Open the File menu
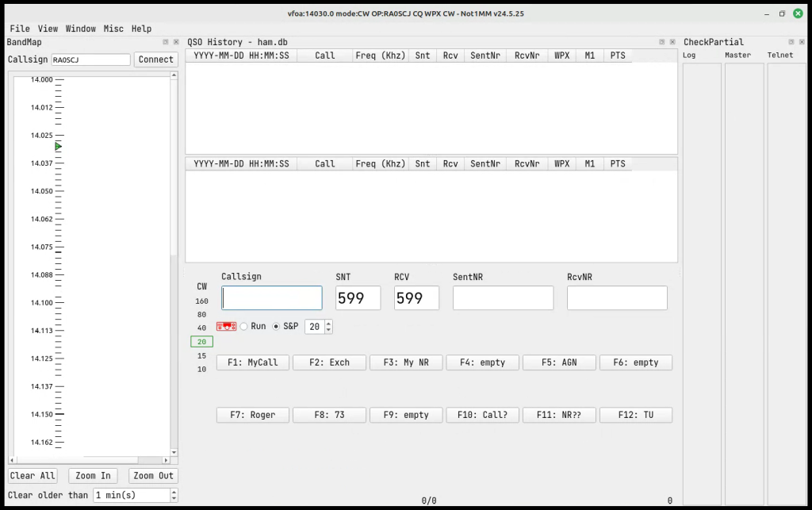This screenshot has height=510, width=812. 20,29
